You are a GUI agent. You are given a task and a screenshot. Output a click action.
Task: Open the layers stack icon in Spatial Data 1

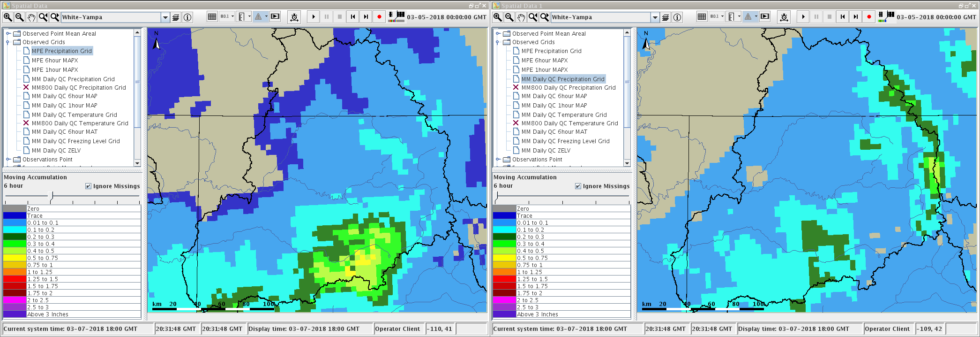(666, 17)
